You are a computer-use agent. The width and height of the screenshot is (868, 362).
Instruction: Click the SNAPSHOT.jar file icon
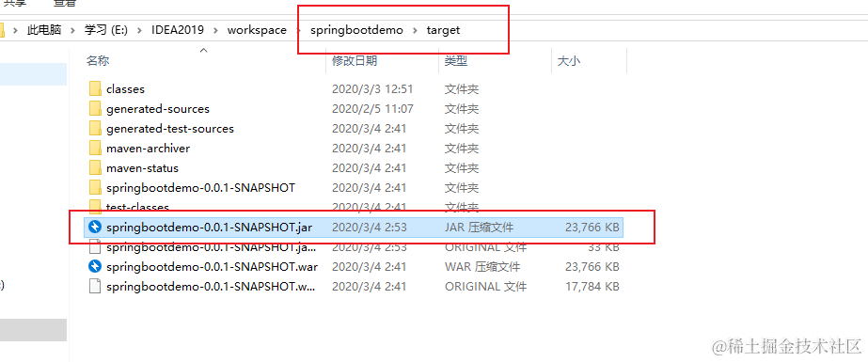click(x=95, y=227)
